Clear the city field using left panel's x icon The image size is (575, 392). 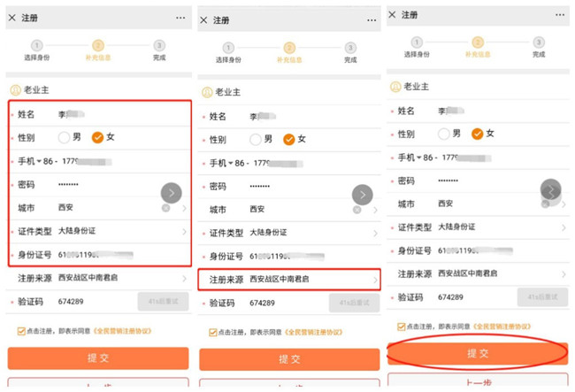pos(165,209)
